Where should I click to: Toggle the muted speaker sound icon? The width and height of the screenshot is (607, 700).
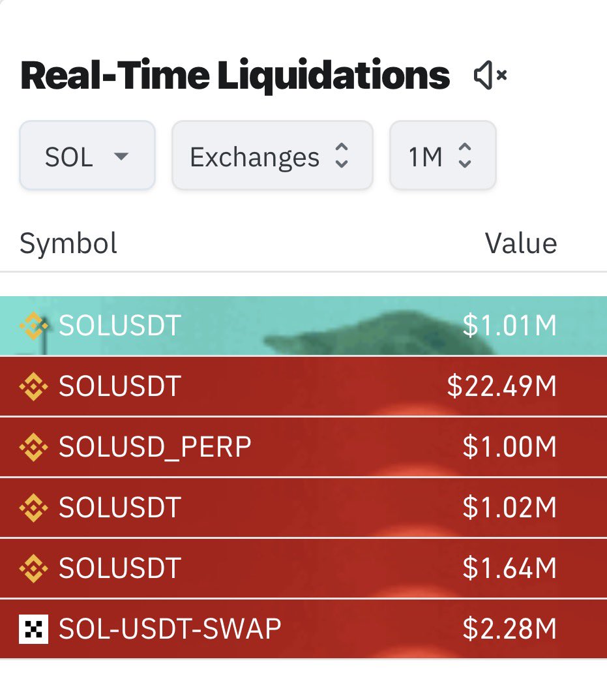[490, 75]
